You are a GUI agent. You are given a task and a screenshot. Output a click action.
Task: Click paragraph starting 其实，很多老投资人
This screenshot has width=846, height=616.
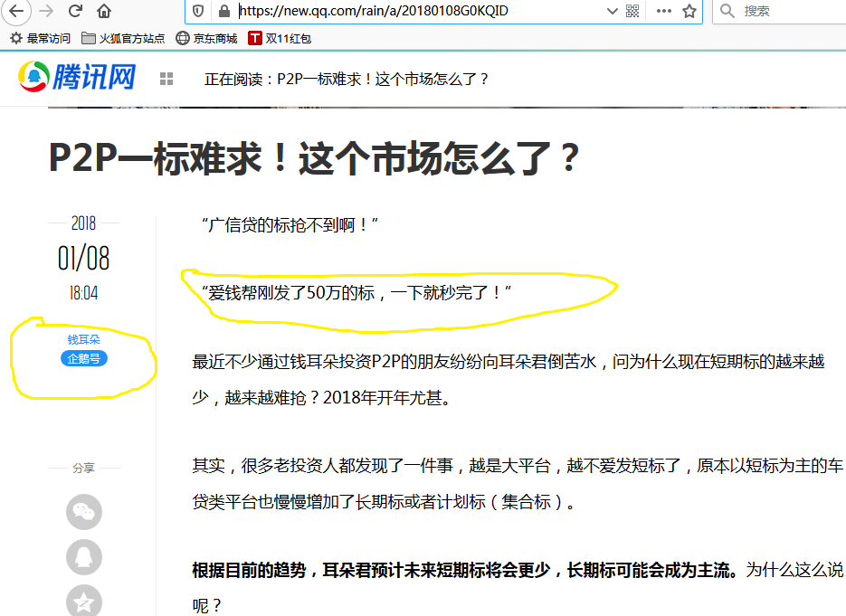click(518, 483)
